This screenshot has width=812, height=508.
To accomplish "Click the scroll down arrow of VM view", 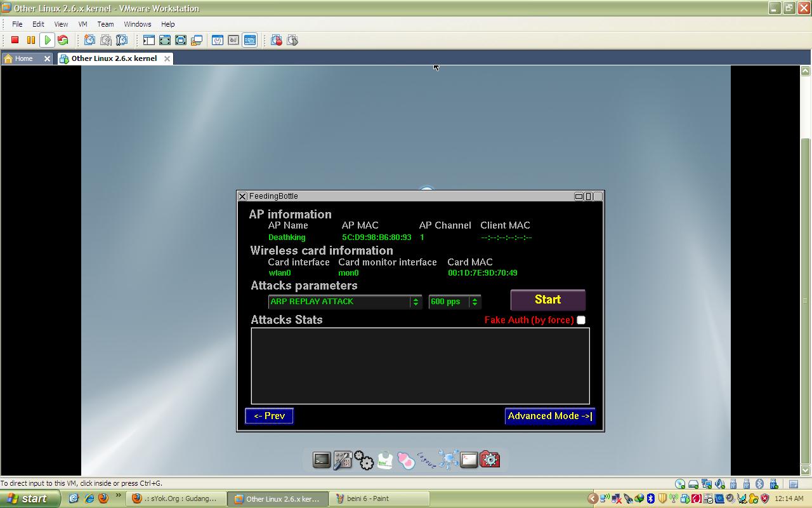I will tap(806, 471).
